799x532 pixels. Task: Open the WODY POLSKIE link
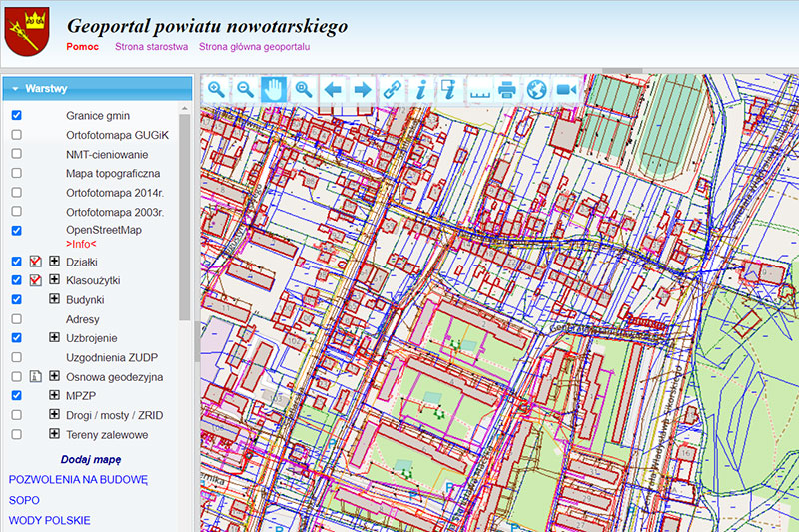coord(49,520)
